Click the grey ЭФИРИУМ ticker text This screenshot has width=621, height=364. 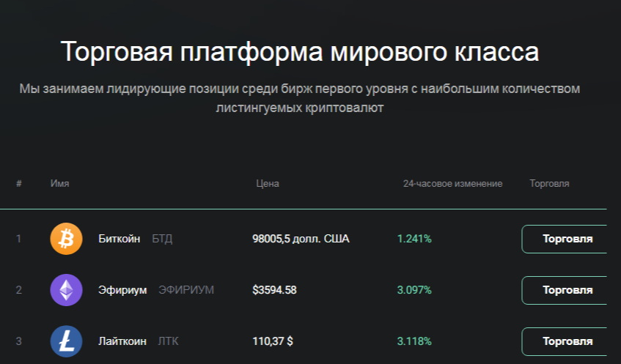[x=186, y=290]
